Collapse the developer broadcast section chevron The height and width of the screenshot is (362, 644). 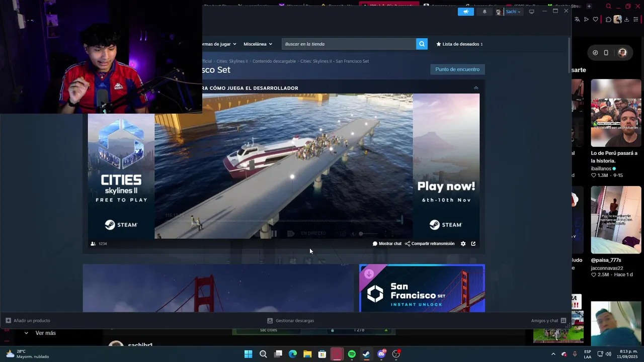point(476,88)
